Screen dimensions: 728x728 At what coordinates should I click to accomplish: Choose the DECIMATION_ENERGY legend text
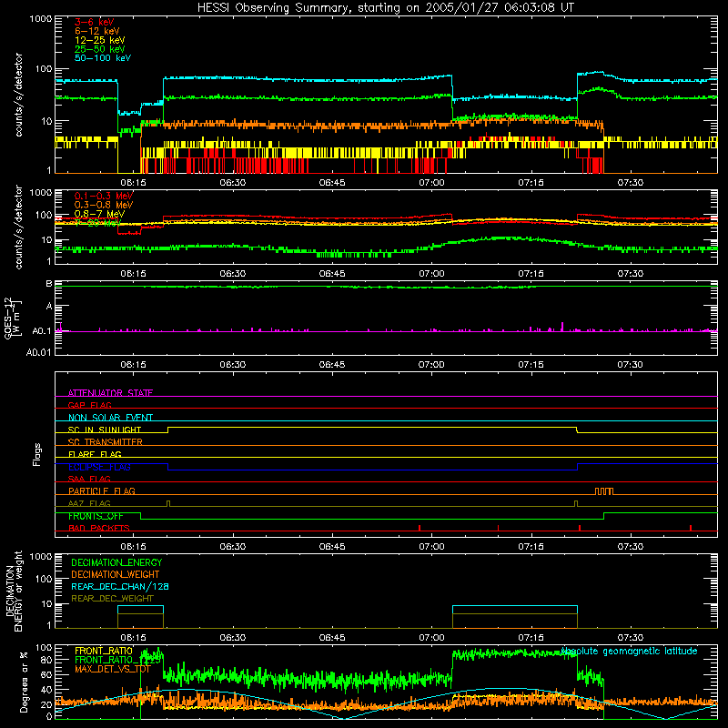pyautogui.click(x=116, y=562)
